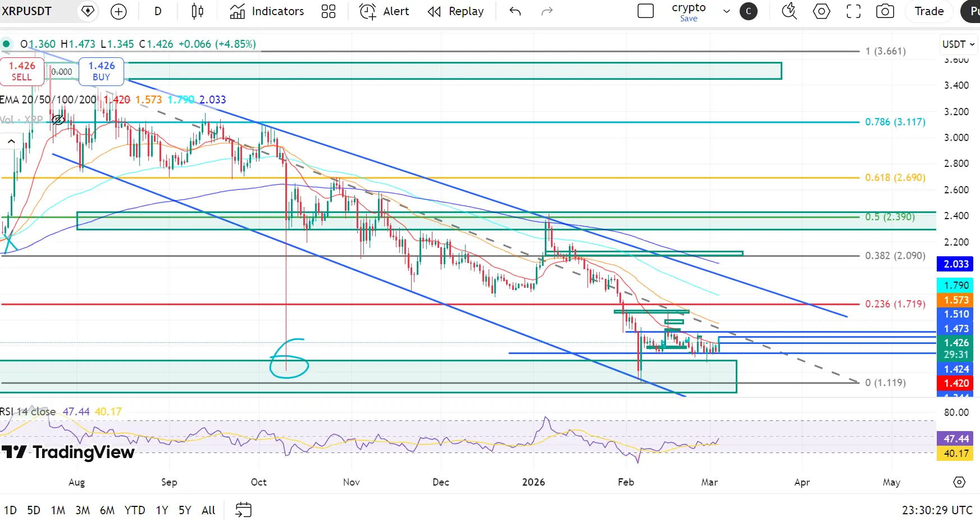The width and height of the screenshot is (980, 521).
Task: Select the EMA 20/50/100/200 indicator legend
Action: (x=49, y=99)
